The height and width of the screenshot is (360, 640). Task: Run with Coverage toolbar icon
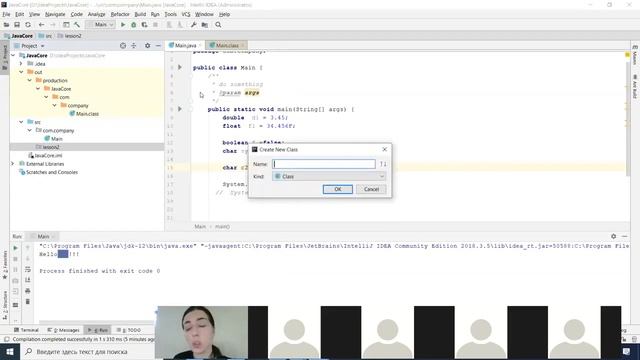144,25
